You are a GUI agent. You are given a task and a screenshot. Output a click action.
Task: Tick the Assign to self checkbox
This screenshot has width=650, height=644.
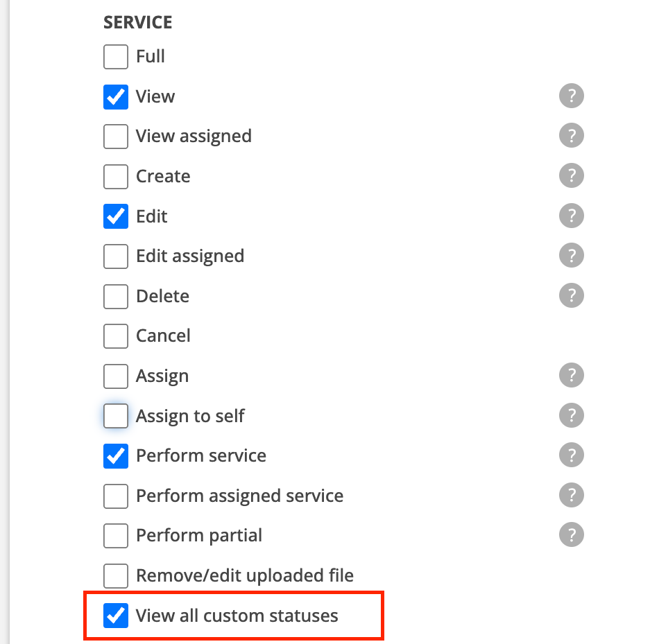tap(116, 416)
